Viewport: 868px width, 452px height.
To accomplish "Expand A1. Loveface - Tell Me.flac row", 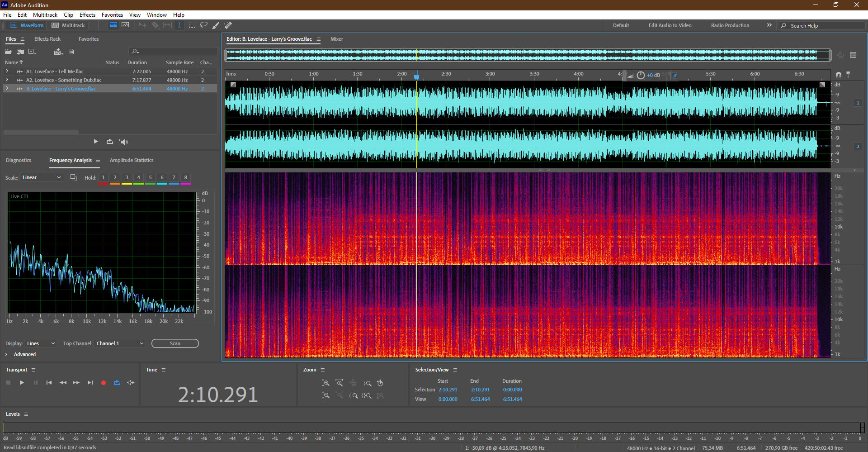I will pyautogui.click(x=7, y=71).
